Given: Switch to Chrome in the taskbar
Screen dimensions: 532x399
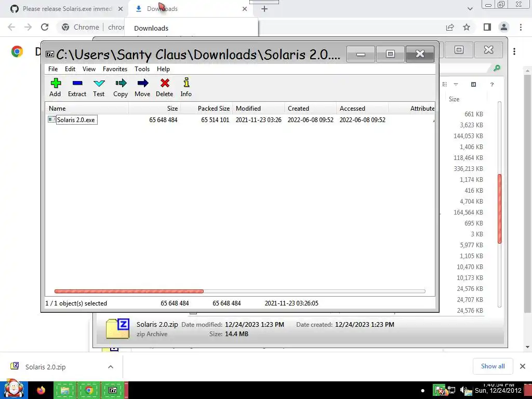Looking at the screenshot, I should [x=89, y=390].
